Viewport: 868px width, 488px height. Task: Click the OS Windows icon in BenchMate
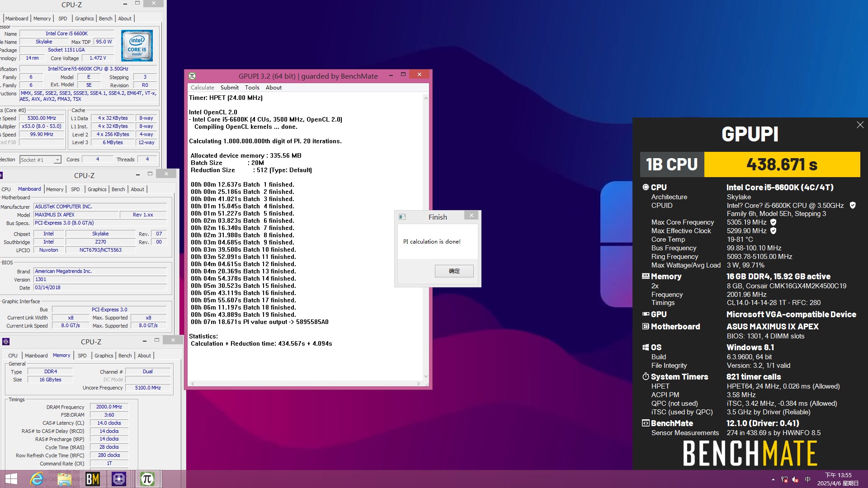coord(646,347)
